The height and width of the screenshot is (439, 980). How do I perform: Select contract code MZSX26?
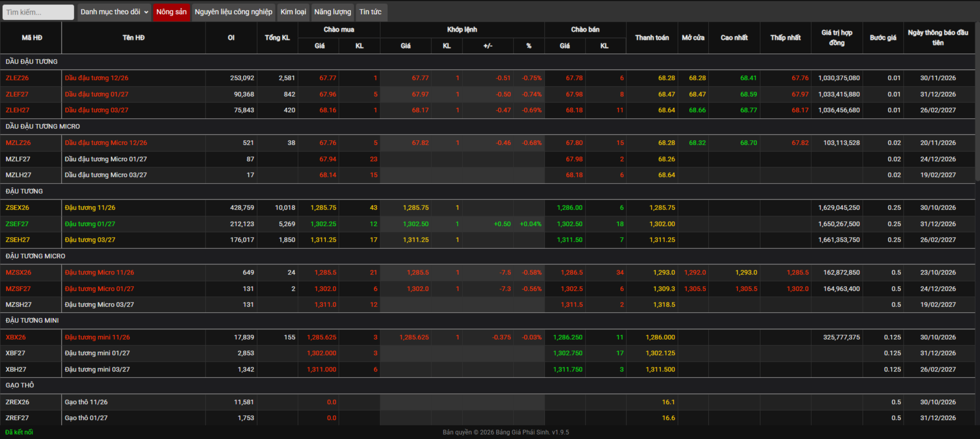[18, 273]
